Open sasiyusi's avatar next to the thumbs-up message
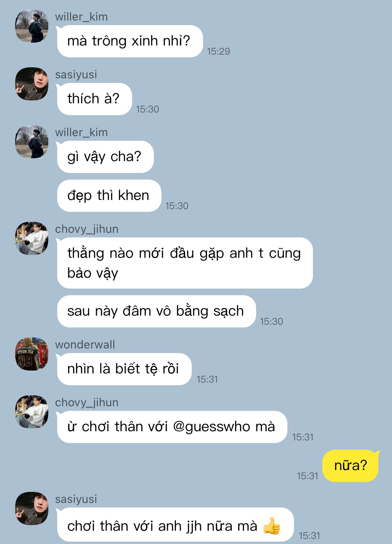 (32, 509)
